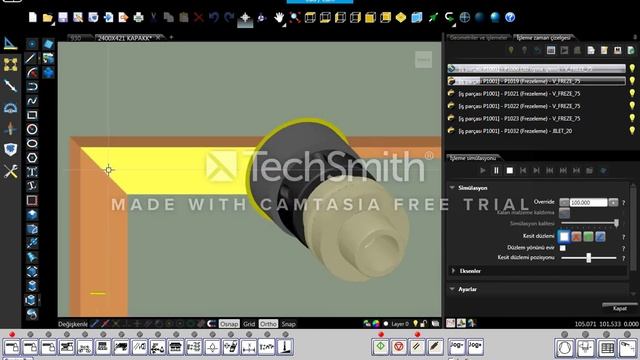
Task: Adjust the Kesit düzlemi pozisyonu slider
Action: 589,258
